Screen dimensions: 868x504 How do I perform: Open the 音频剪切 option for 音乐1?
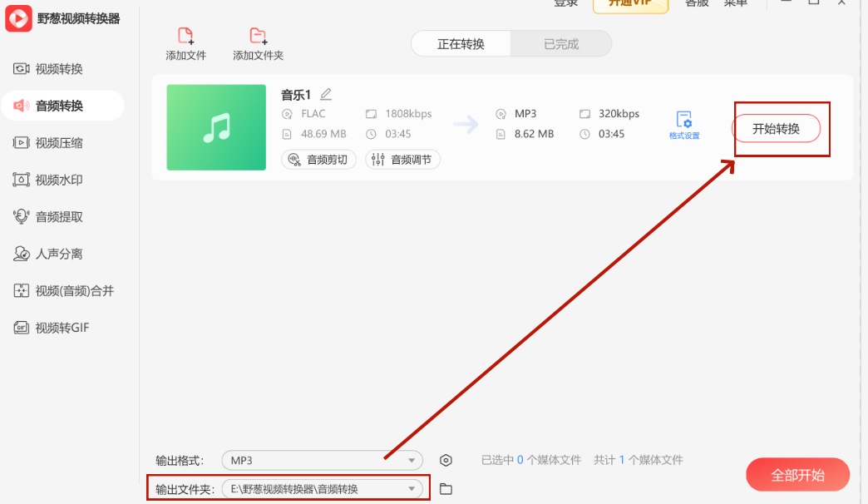pyautogui.click(x=318, y=159)
